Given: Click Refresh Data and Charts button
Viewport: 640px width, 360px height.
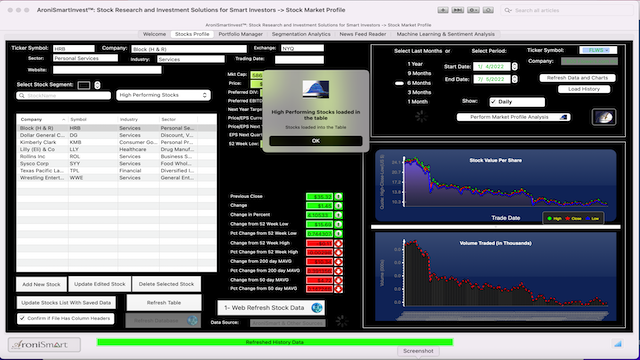Looking at the screenshot, I should (x=577, y=78).
